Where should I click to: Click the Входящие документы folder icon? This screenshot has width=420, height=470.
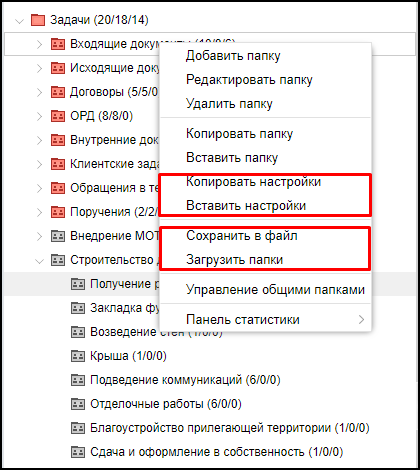point(58,44)
